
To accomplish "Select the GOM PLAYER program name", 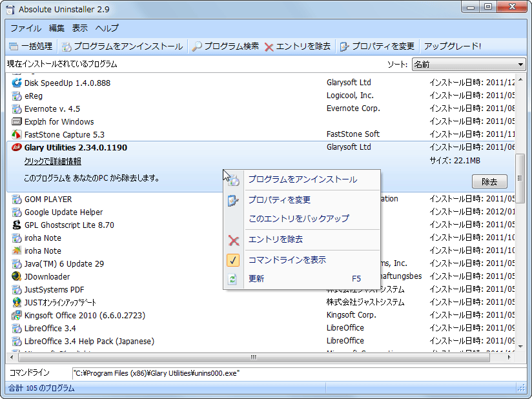I will point(48,200).
